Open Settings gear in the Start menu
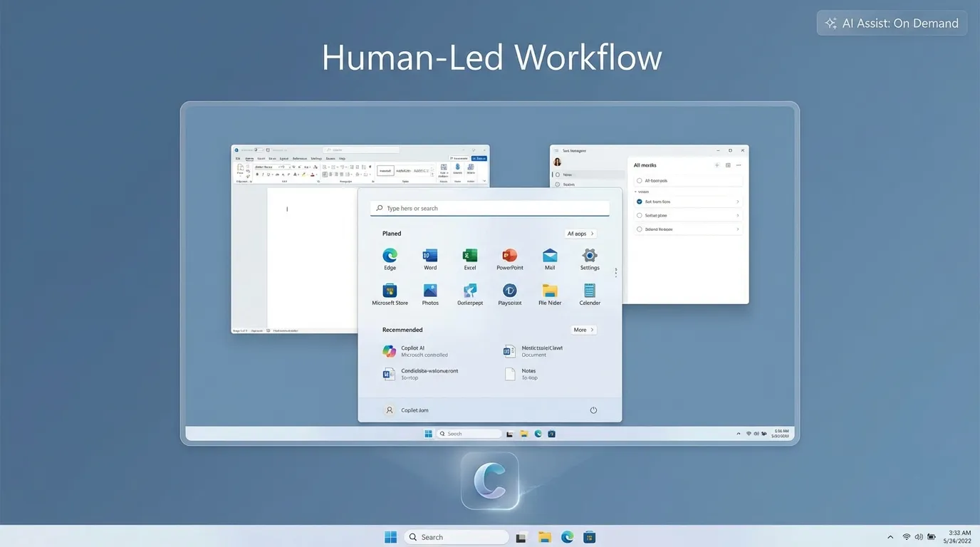The width and height of the screenshot is (980, 547). coord(590,256)
